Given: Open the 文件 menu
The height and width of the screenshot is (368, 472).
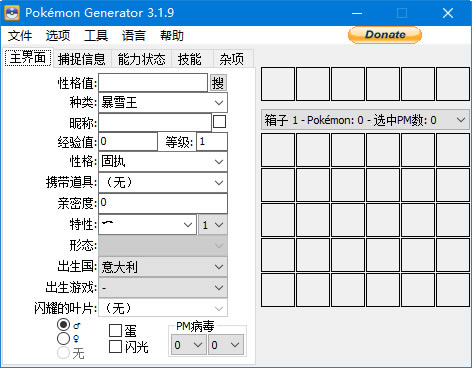Looking at the screenshot, I should [20, 35].
